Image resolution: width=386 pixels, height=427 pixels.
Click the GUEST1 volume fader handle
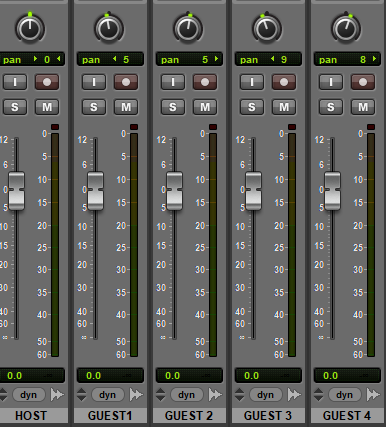point(95,191)
